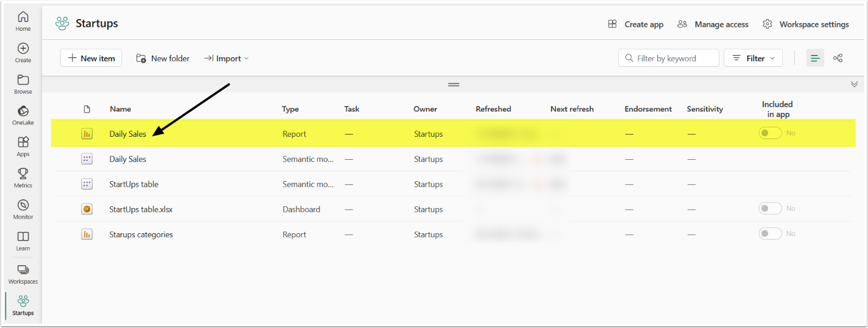
Task: Select the list view icon
Action: click(815, 58)
